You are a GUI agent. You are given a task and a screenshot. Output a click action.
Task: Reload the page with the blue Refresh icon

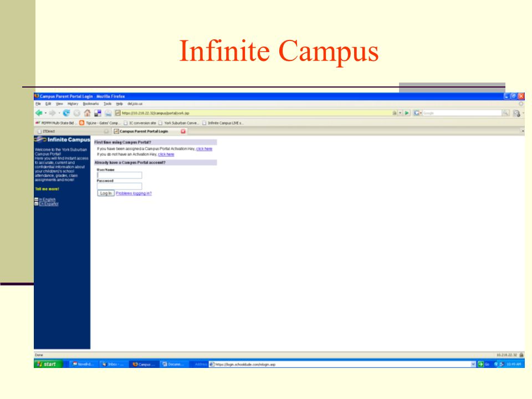tap(66, 113)
